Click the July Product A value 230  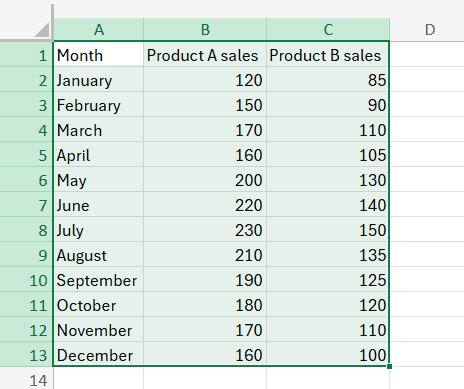(205, 229)
